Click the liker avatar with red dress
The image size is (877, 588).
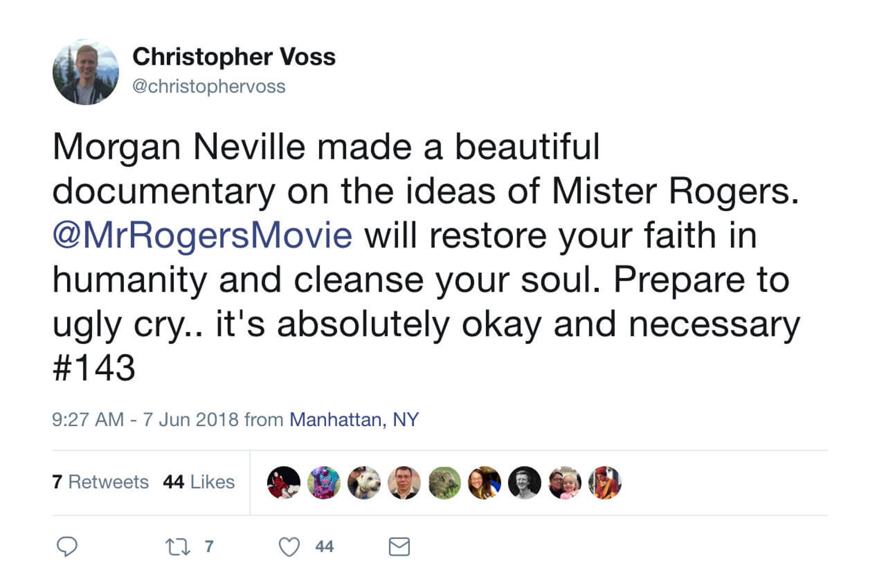pyautogui.click(x=284, y=483)
